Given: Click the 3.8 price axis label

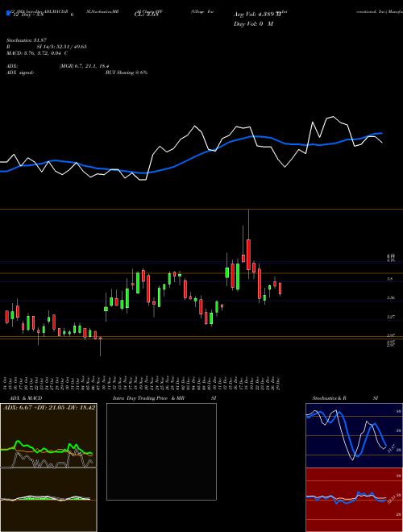Looking at the screenshot, I should click(390, 279).
